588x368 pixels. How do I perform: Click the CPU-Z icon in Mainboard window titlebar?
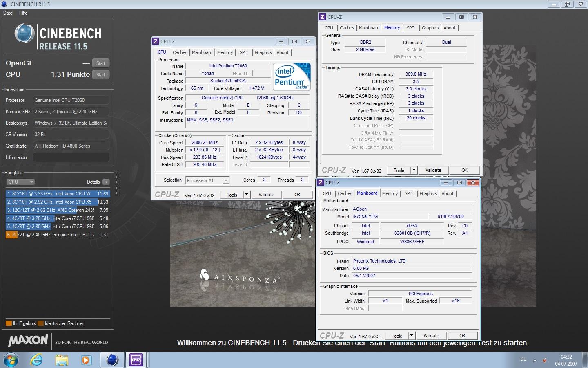click(321, 182)
